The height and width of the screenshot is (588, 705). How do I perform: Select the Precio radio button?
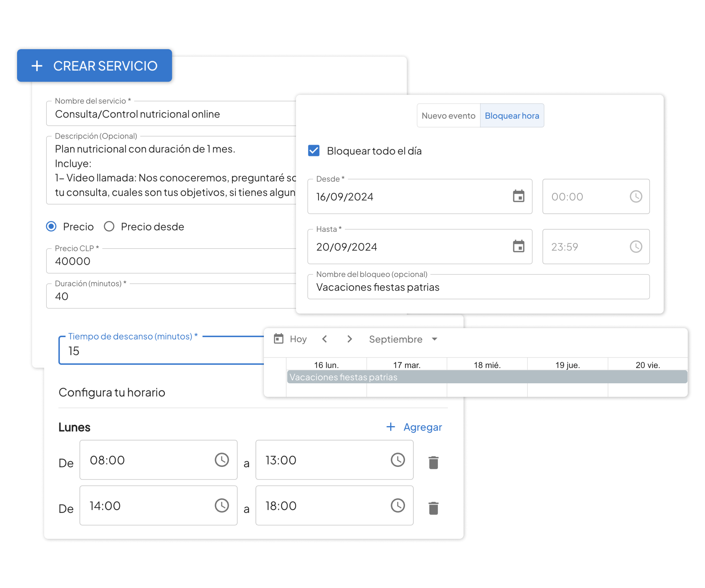(x=51, y=227)
